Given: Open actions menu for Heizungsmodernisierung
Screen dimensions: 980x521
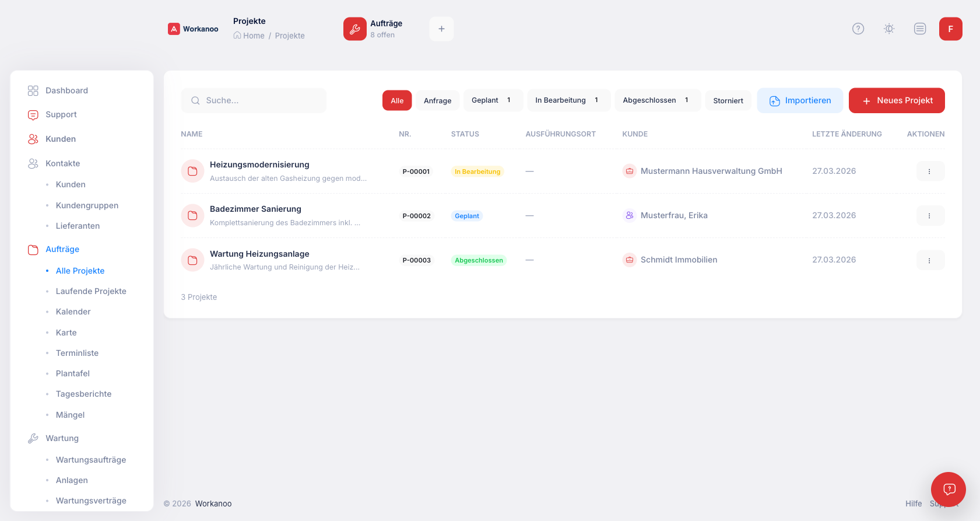Looking at the screenshot, I should coord(930,171).
